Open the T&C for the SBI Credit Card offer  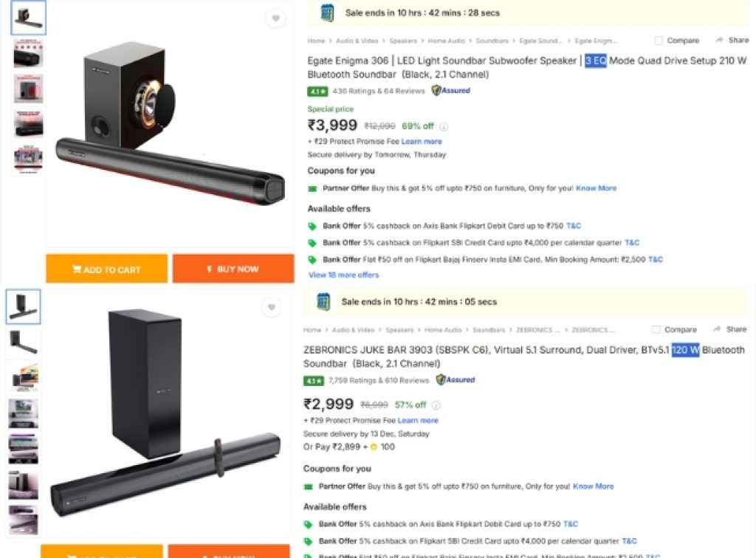coord(632,243)
